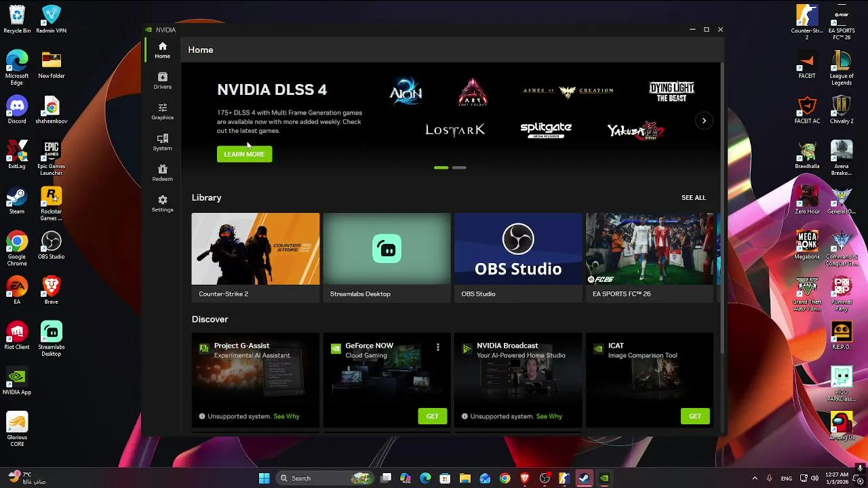This screenshot has height=488, width=868.
Task: Select the Radmin VPN desktop icon
Action: click(x=51, y=19)
